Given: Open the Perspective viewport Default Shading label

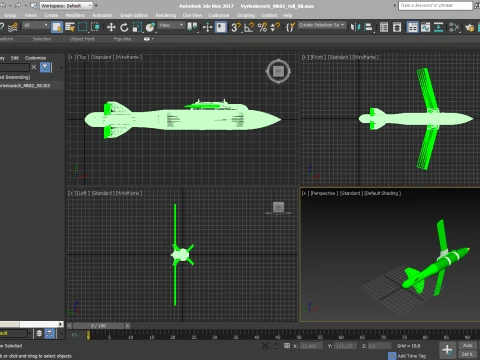Looking at the screenshot, I should (x=382, y=193).
